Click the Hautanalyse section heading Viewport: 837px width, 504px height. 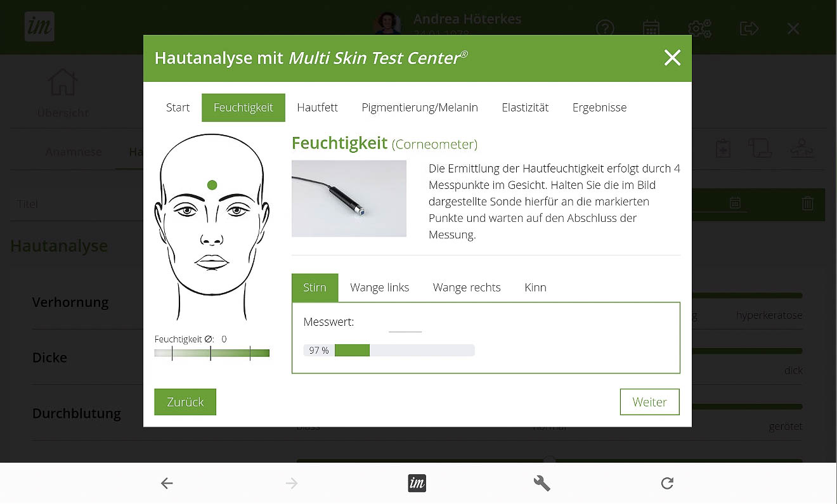coord(59,246)
